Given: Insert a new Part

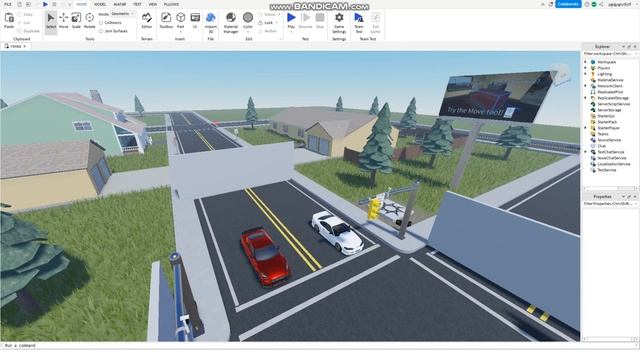Looking at the screenshot, I should [180, 20].
